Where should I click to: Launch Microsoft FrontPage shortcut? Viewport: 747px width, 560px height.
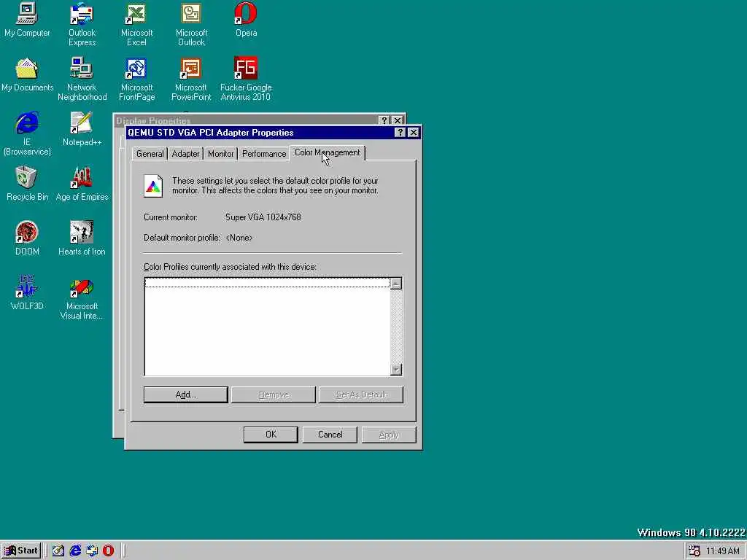click(136, 79)
